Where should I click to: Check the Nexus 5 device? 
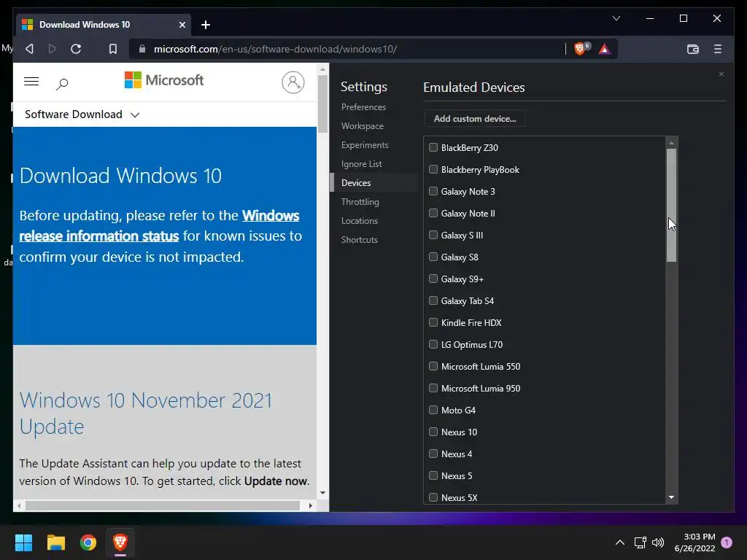tap(433, 475)
